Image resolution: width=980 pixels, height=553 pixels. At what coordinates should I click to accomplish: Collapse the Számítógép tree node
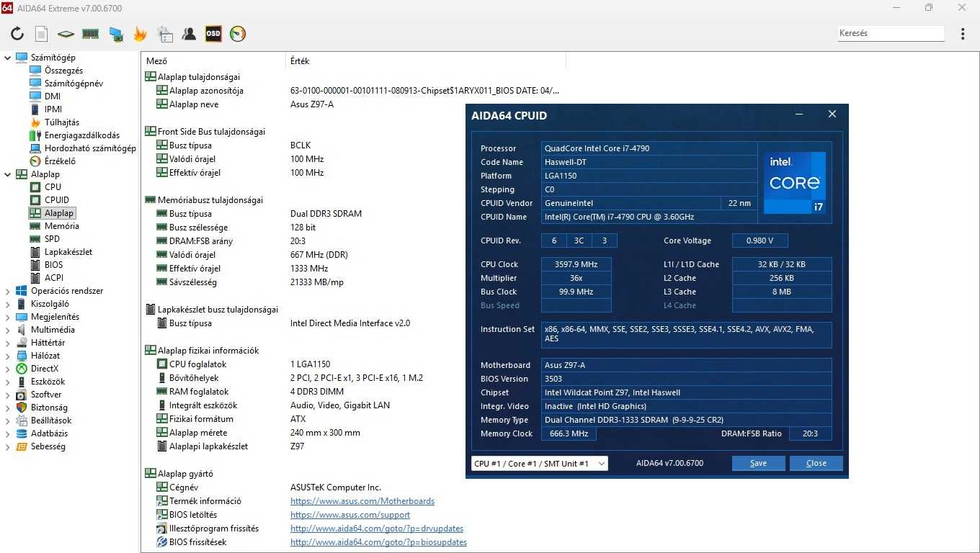click(7, 58)
